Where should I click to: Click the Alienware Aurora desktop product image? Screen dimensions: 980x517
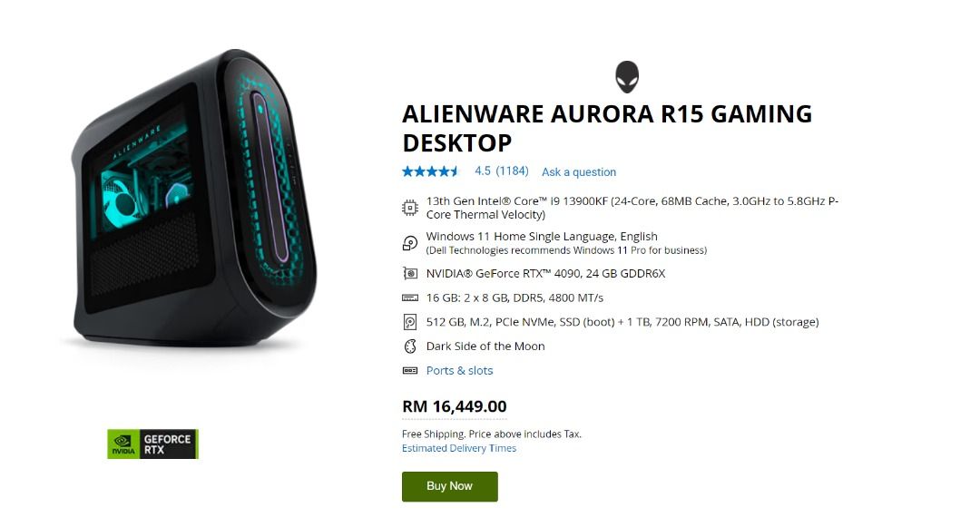194,200
